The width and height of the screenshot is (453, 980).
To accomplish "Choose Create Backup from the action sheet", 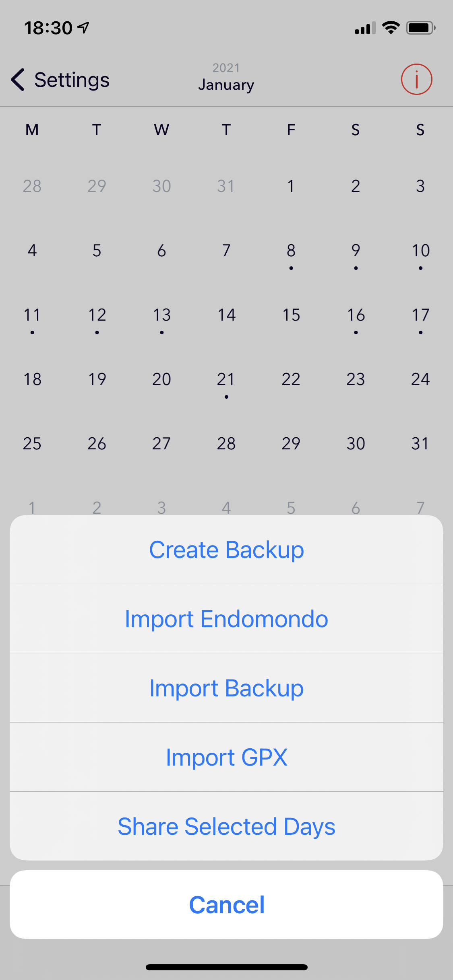I will (226, 550).
